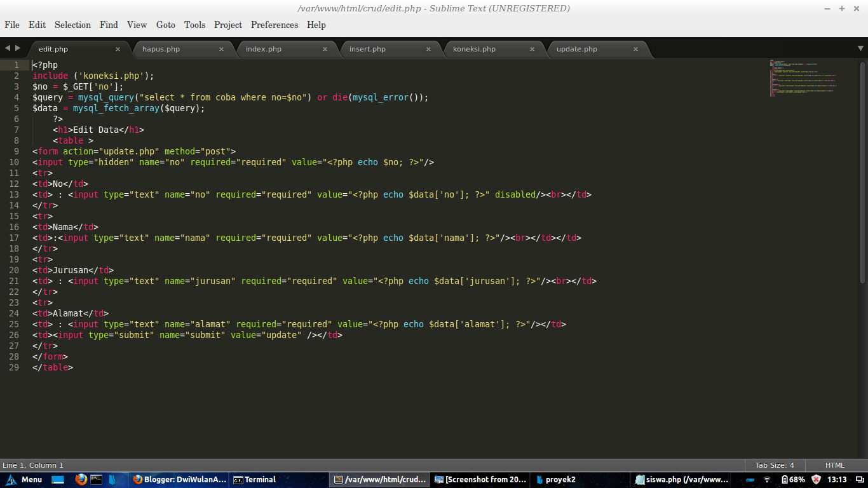Switch to the Screenshot taskbar window
Viewport: 868px width, 488px height.
pyautogui.click(x=480, y=480)
